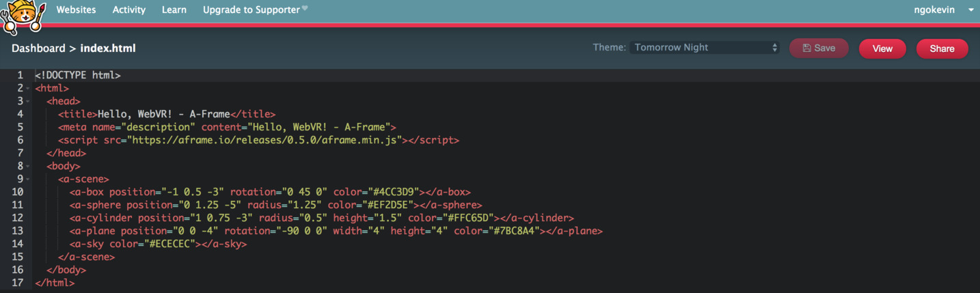Click the Save button
The height and width of the screenshot is (293, 980).
819,48
